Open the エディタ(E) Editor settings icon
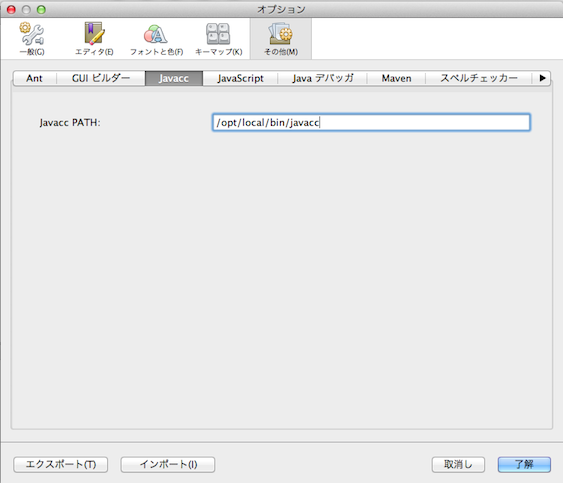The width and height of the screenshot is (563, 483). 94,39
